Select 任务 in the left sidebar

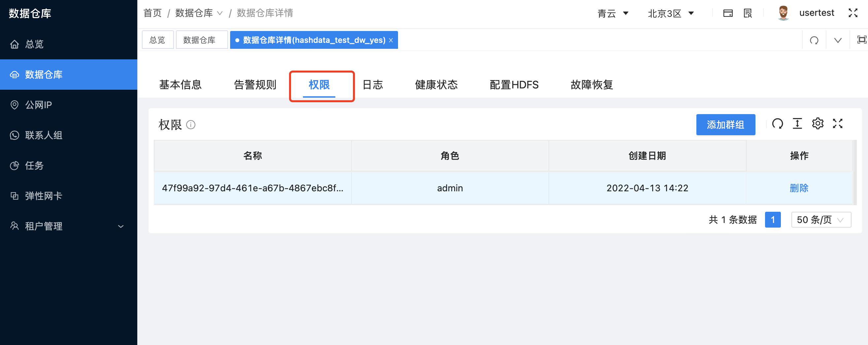click(x=34, y=165)
